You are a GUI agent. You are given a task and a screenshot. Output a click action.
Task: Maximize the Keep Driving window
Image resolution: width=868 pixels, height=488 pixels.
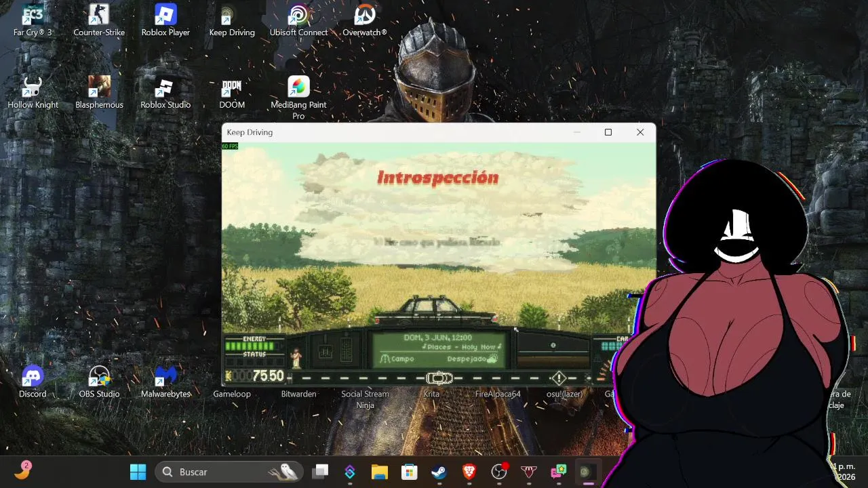(x=608, y=132)
